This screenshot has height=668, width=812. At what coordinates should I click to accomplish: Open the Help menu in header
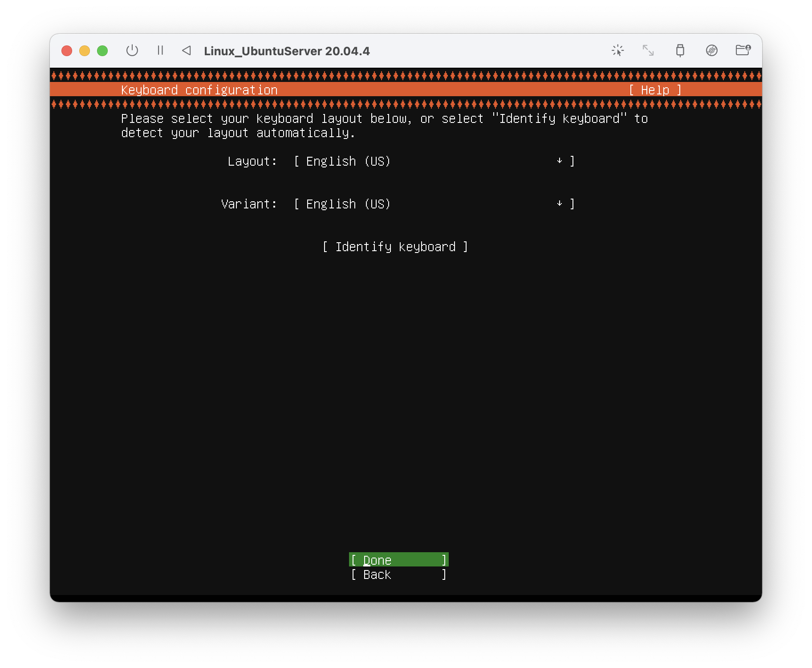[655, 90]
